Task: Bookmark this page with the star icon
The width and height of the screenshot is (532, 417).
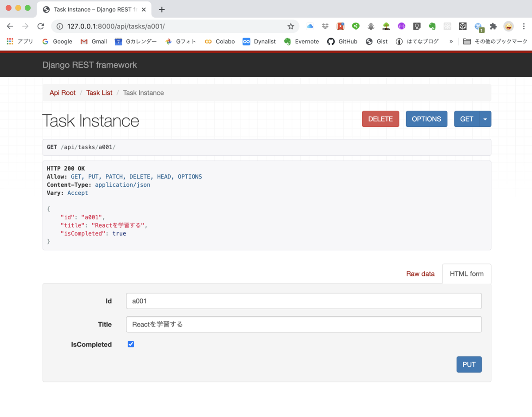Action: tap(291, 27)
